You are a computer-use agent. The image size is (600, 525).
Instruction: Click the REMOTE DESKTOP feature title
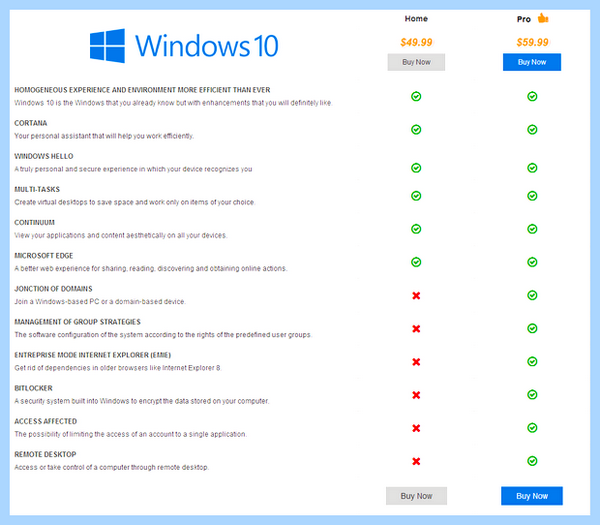[x=45, y=454]
